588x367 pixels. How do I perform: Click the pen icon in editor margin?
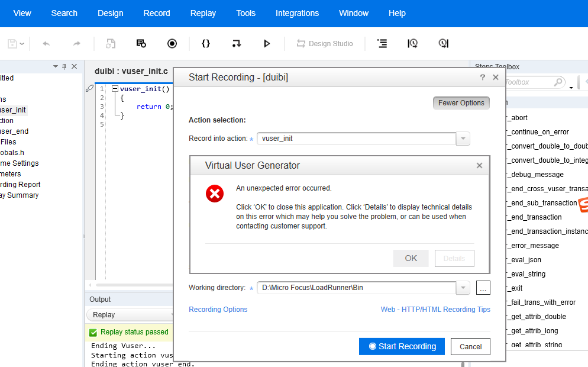click(90, 89)
